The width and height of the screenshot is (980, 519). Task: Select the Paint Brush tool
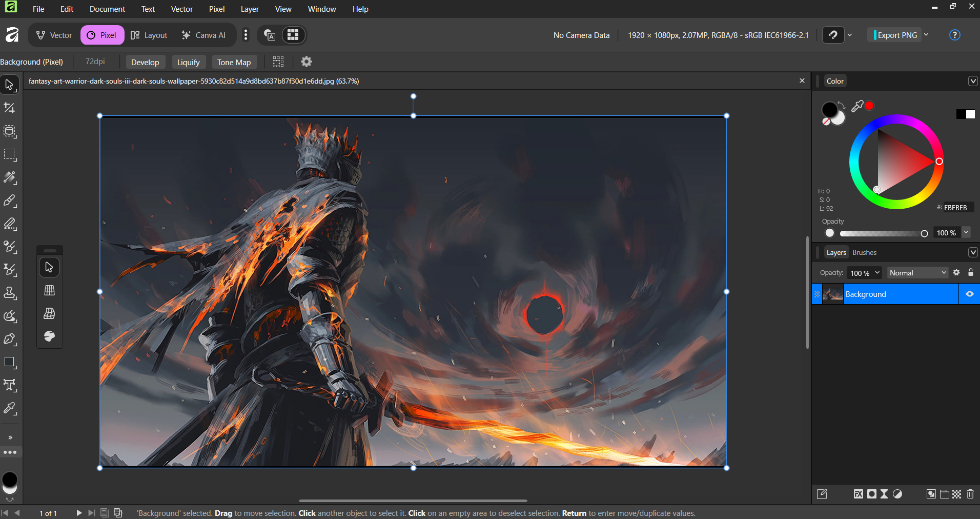tap(10, 201)
